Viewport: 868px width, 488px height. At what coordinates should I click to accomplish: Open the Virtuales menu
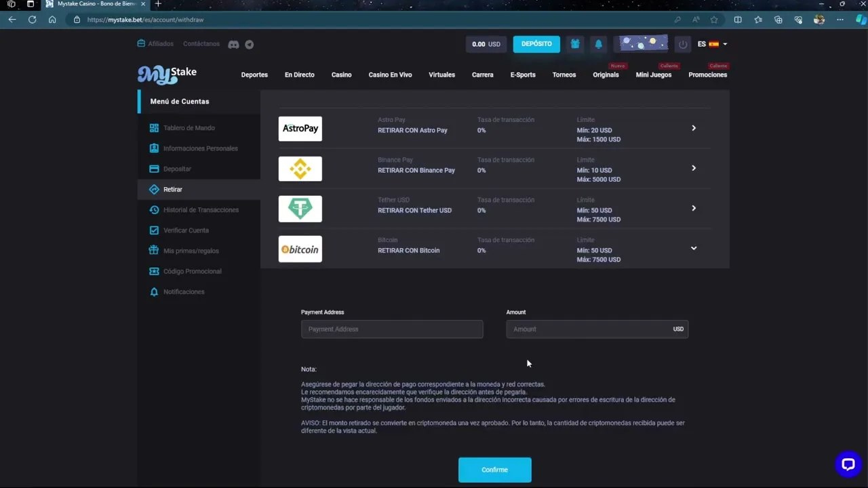click(442, 75)
